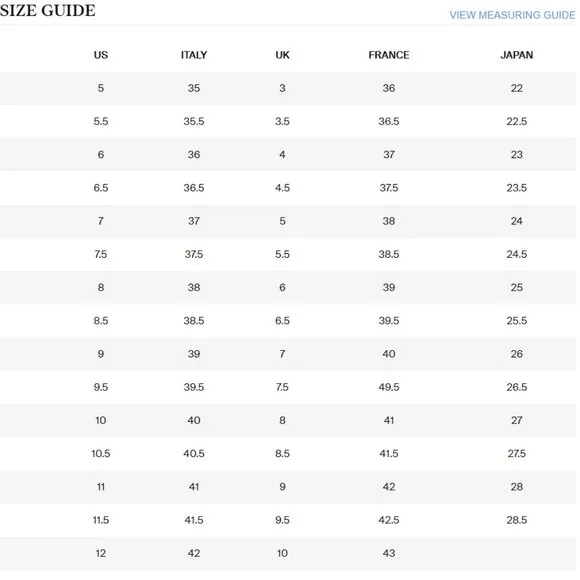Select France size 37.5 cell

pyautogui.click(x=389, y=188)
